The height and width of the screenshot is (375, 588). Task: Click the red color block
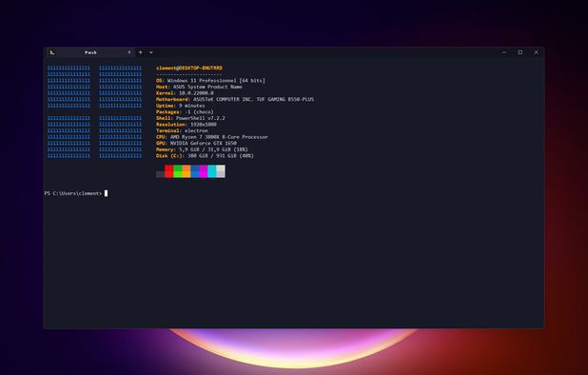click(168, 171)
